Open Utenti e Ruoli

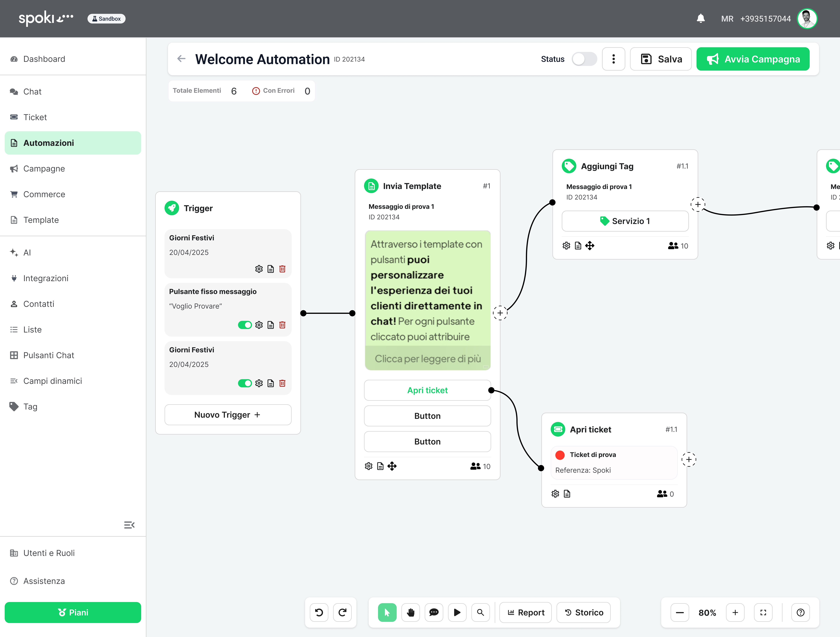[73, 553]
